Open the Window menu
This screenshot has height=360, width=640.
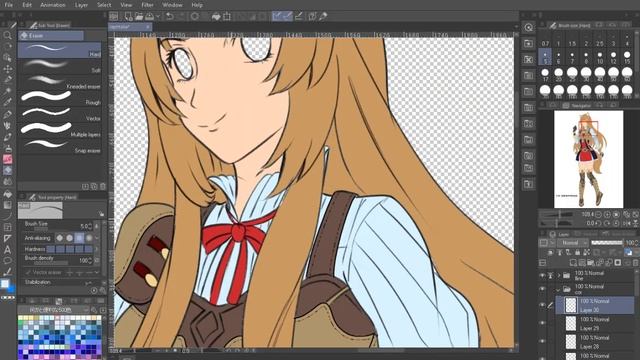172,5
